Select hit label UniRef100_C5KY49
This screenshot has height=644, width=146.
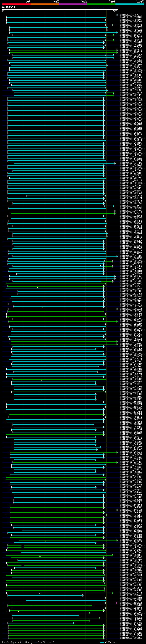pos(131,321)
